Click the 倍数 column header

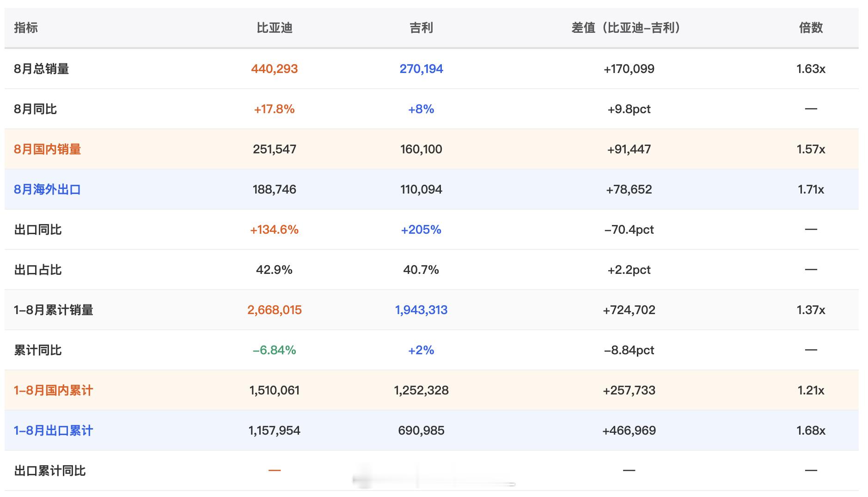point(811,28)
